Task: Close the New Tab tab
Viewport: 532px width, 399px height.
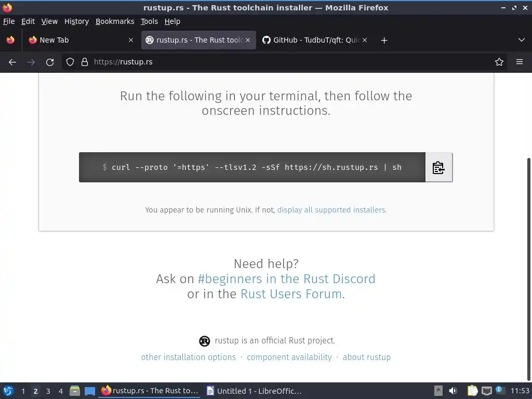Action: pos(131,40)
